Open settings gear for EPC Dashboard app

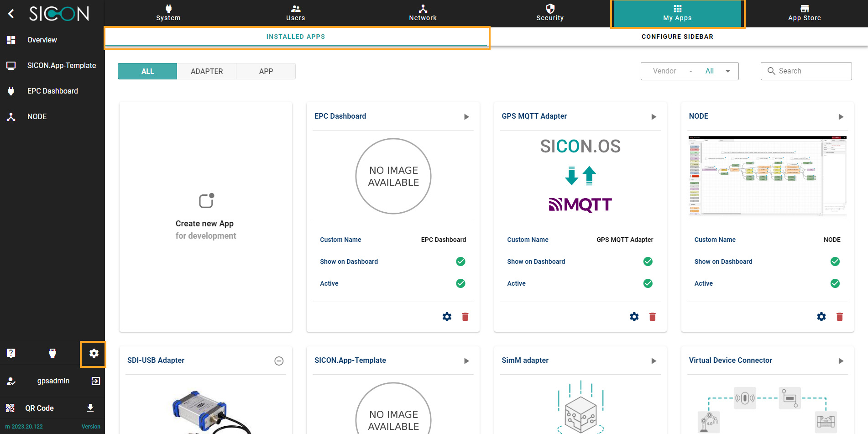447,317
